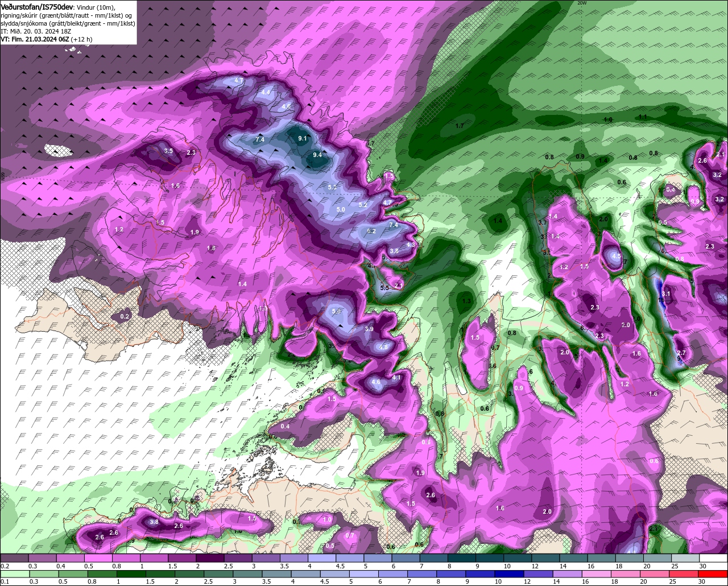Click the white snow legend swatch after 30
728x586 pixels.
pos(714,558)
